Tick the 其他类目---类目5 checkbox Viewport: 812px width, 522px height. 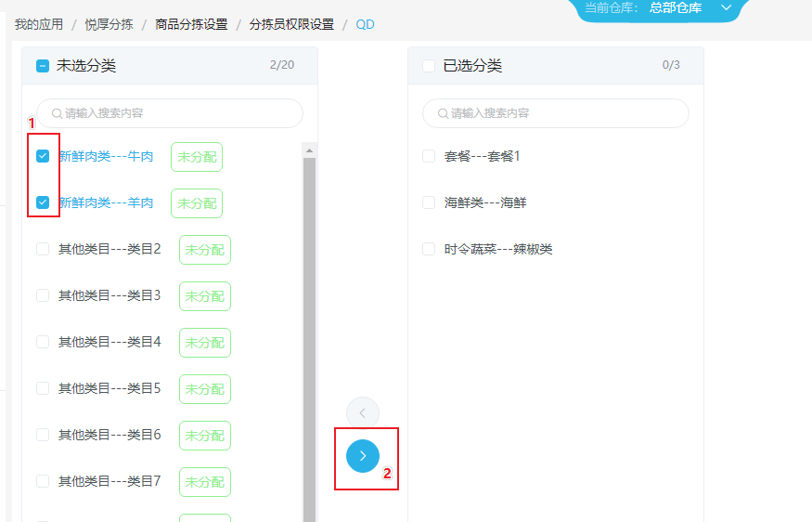pyautogui.click(x=43, y=388)
